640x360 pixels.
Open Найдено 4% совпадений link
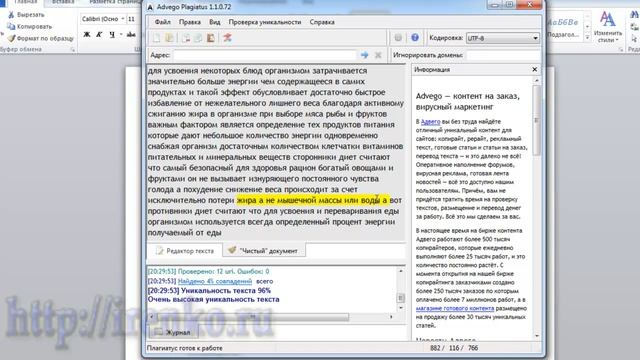[215, 281]
